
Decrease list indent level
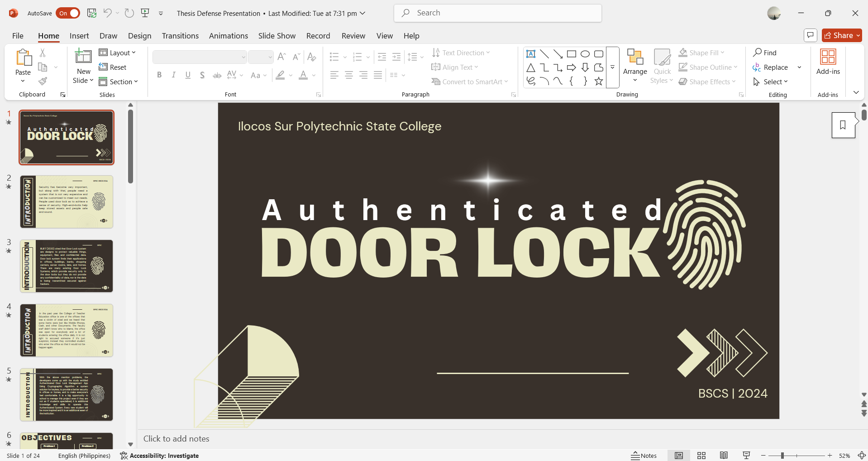(382, 57)
